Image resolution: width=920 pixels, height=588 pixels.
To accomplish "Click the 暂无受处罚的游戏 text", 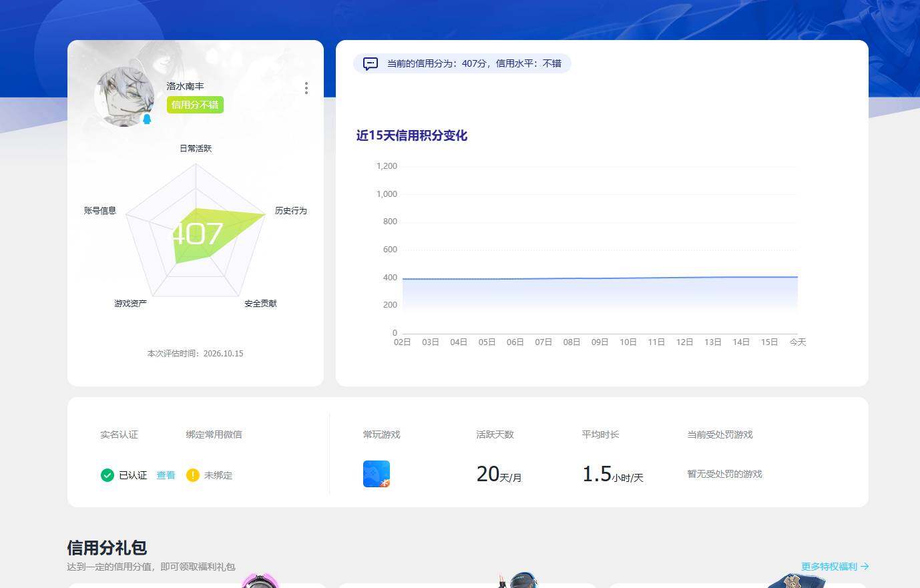I will pos(724,474).
